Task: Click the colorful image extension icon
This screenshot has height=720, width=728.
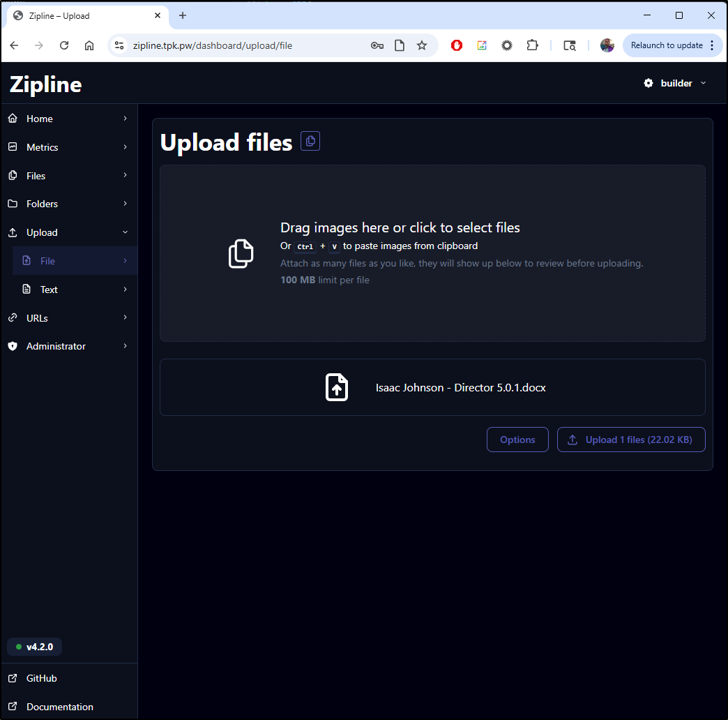Action: point(482,45)
